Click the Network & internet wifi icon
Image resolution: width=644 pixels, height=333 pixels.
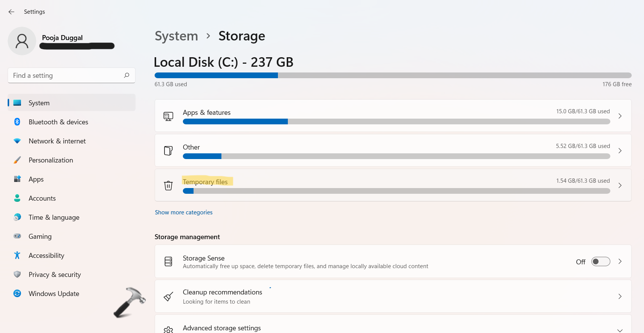click(x=17, y=141)
